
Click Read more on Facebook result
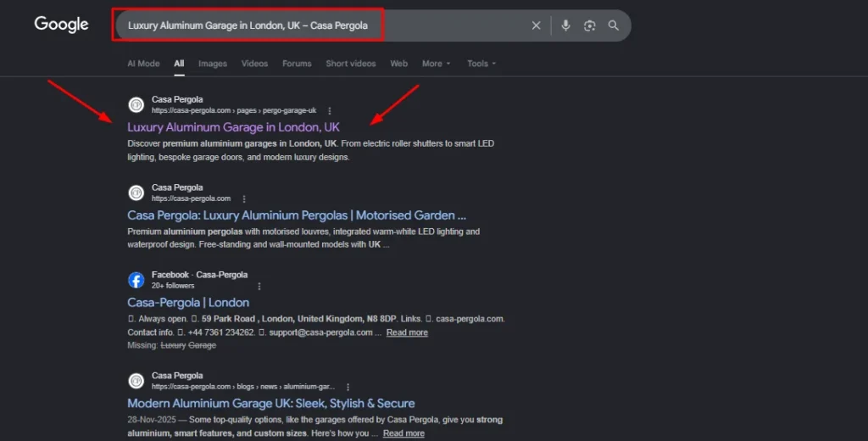click(407, 332)
